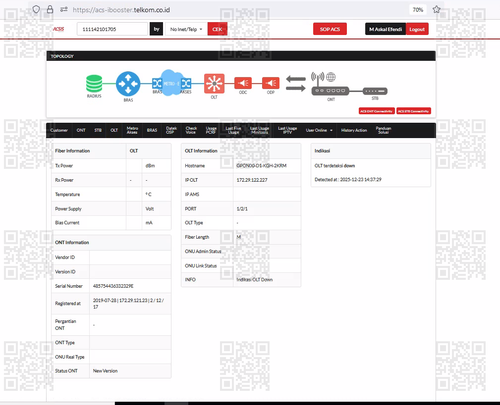Open the Last Five Usage tab

(233, 130)
